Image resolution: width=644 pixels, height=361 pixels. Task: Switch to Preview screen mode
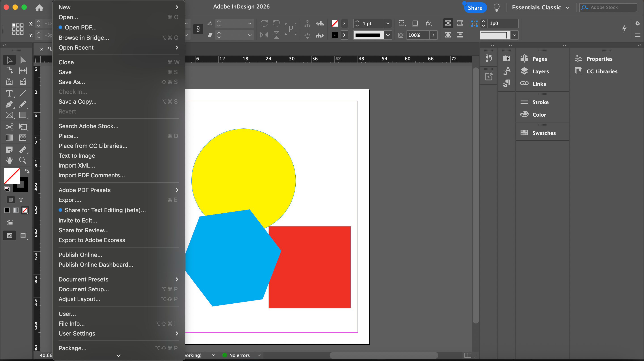(23, 236)
